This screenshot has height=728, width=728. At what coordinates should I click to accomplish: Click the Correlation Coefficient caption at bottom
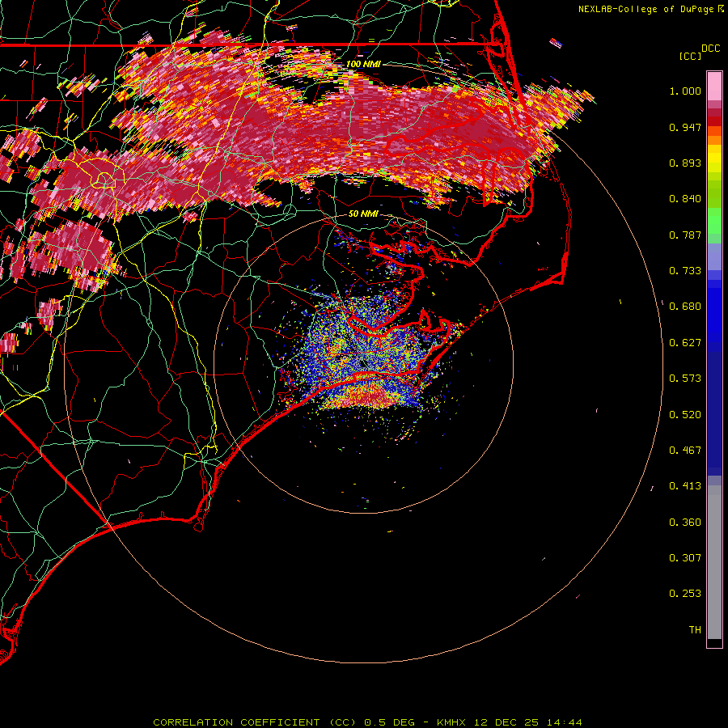[367, 722]
